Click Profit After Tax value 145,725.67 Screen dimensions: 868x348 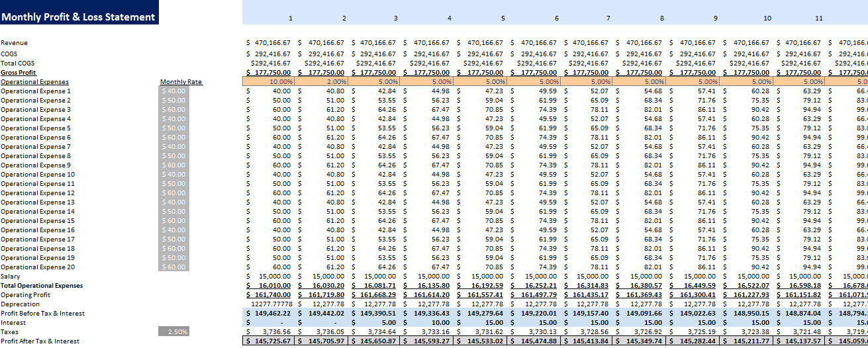(x=269, y=341)
